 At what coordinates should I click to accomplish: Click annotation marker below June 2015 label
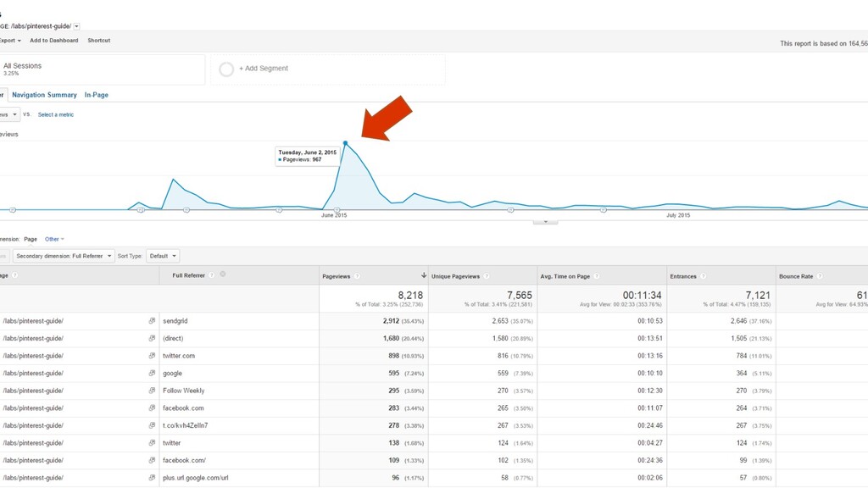tap(337, 210)
